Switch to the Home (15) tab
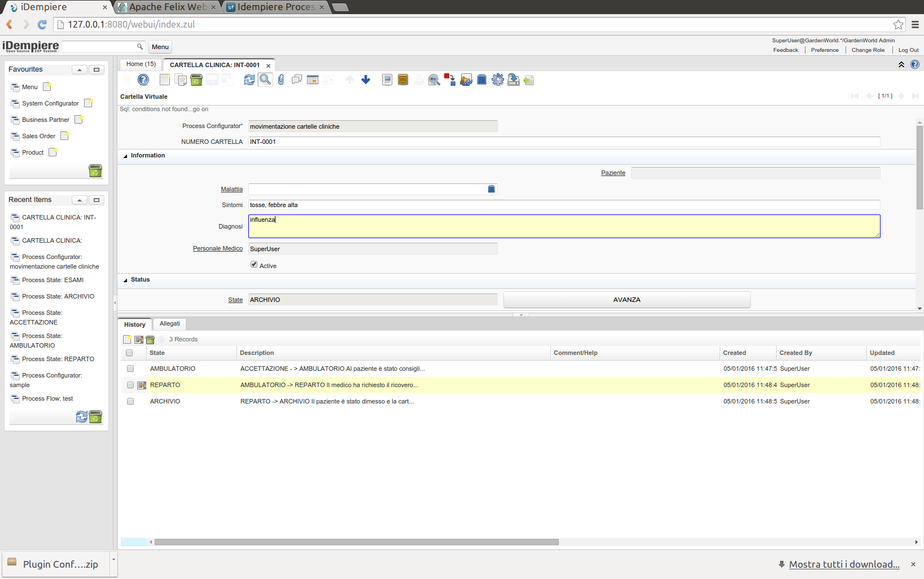Viewport: 924px width, 579px height. coord(141,64)
